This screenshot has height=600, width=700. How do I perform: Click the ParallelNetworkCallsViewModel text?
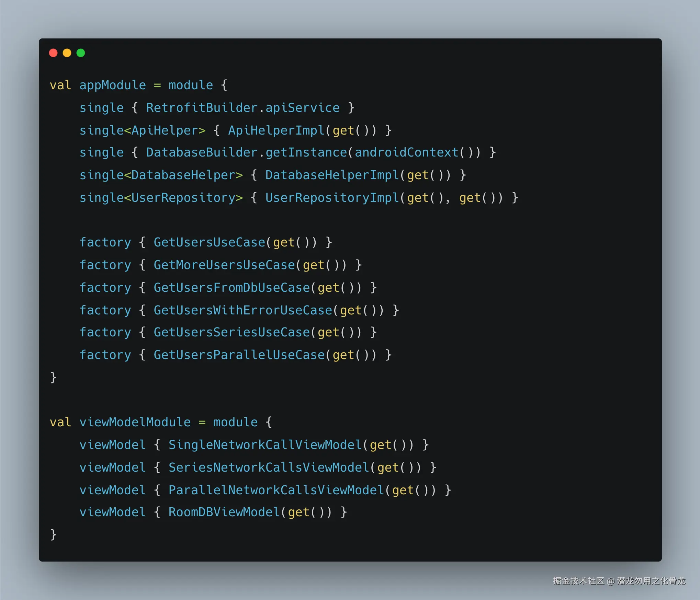276,490
